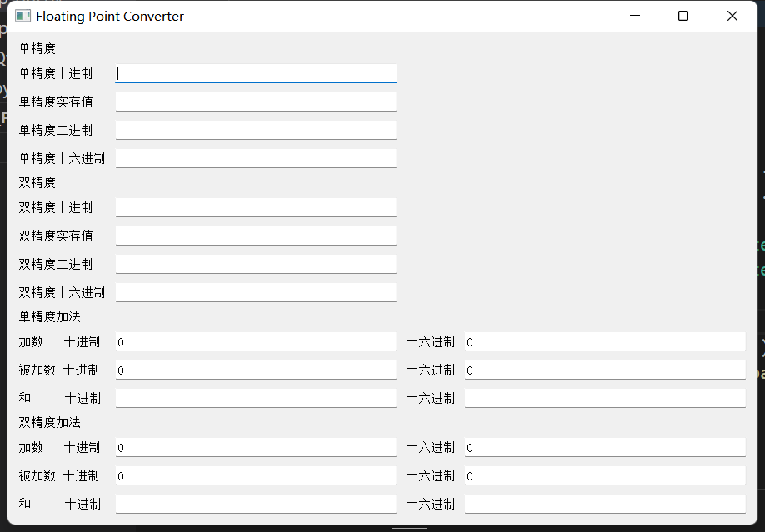Click the 被加数 decimal field under 双精度加法
This screenshot has height=532, width=765.
[255, 475]
